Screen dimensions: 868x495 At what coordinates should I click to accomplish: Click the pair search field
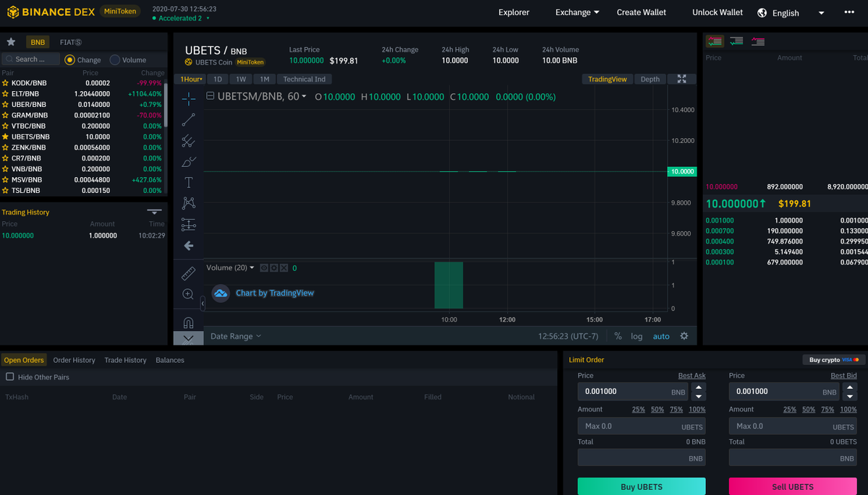coord(30,59)
